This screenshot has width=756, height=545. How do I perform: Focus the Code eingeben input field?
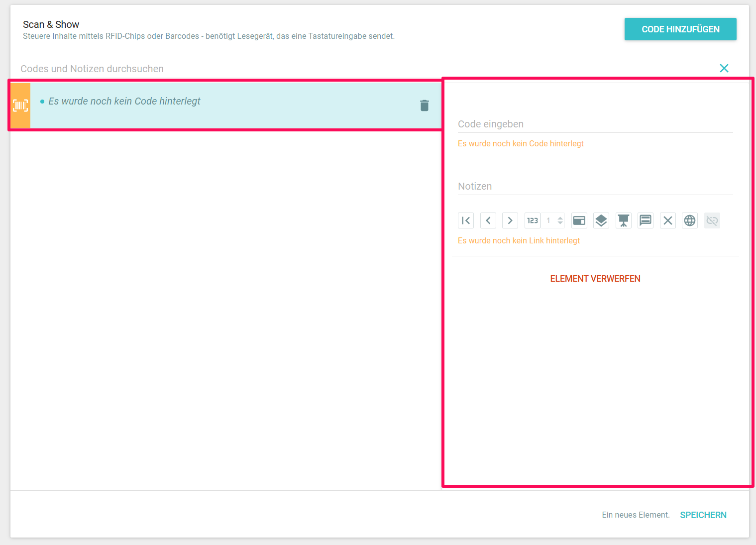595,124
